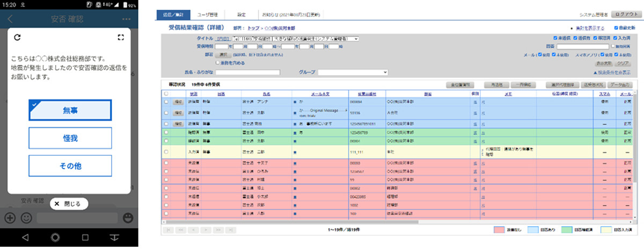The height and width of the screenshot is (252, 644).
Task: Check the row checkbox for 冨士通 アンナ
Action: pyautogui.click(x=166, y=101)
